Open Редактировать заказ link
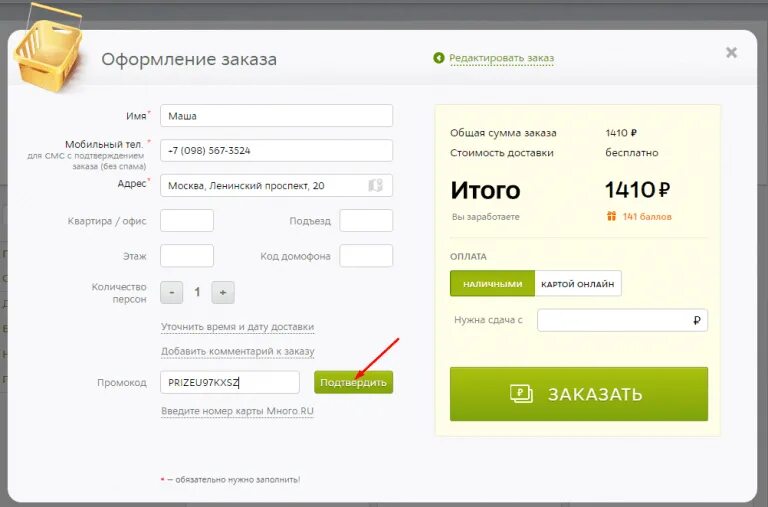This screenshot has width=768, height=507. click(502, 58)
